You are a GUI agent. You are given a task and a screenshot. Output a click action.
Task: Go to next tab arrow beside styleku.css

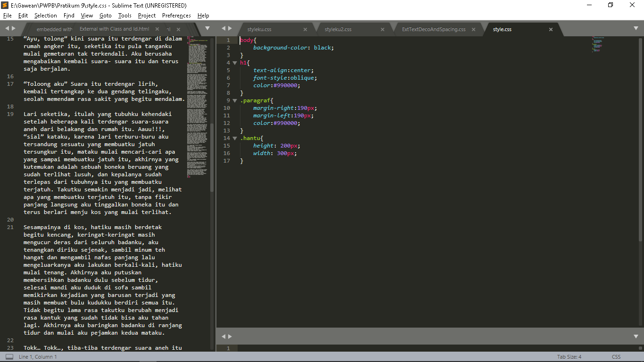pyautogui.click(x=230, y=28)
